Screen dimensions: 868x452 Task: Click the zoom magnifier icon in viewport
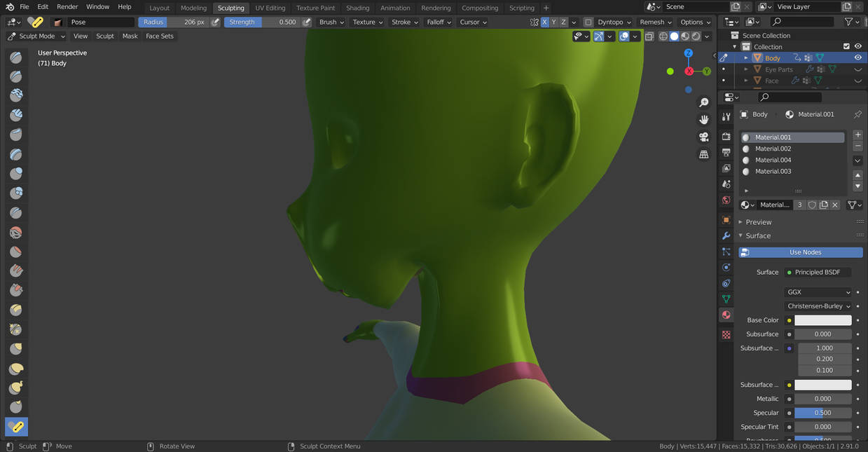704,103
